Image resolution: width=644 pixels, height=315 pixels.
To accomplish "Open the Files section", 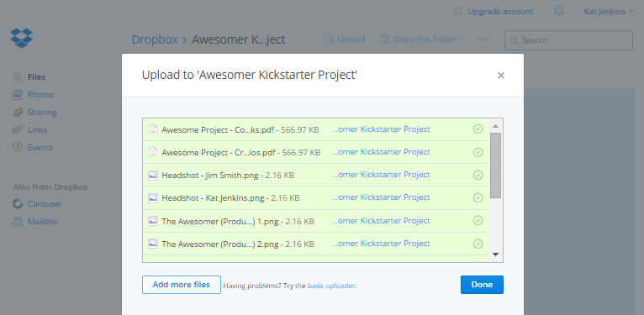I will click(x=36, y=76).
